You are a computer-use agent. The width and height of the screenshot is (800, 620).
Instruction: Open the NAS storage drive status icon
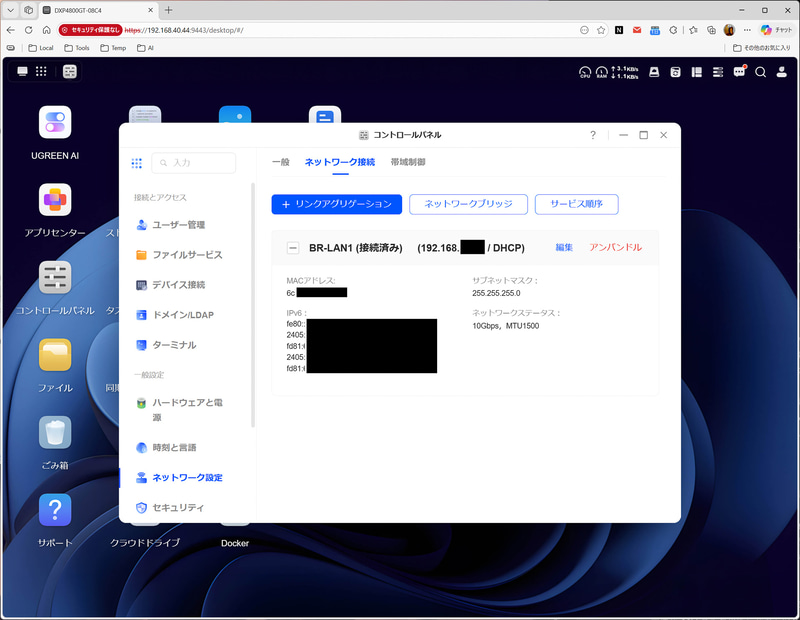pos(654,72)
